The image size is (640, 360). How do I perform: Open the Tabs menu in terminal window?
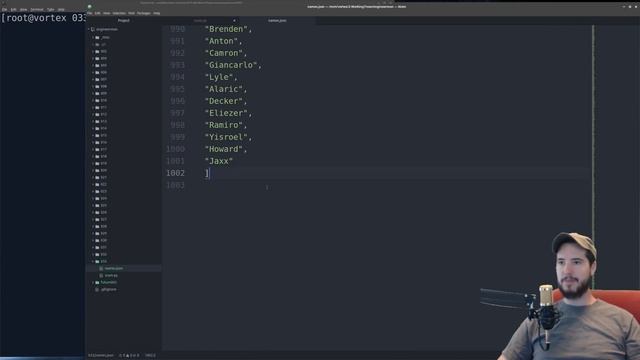click(51, 9)
